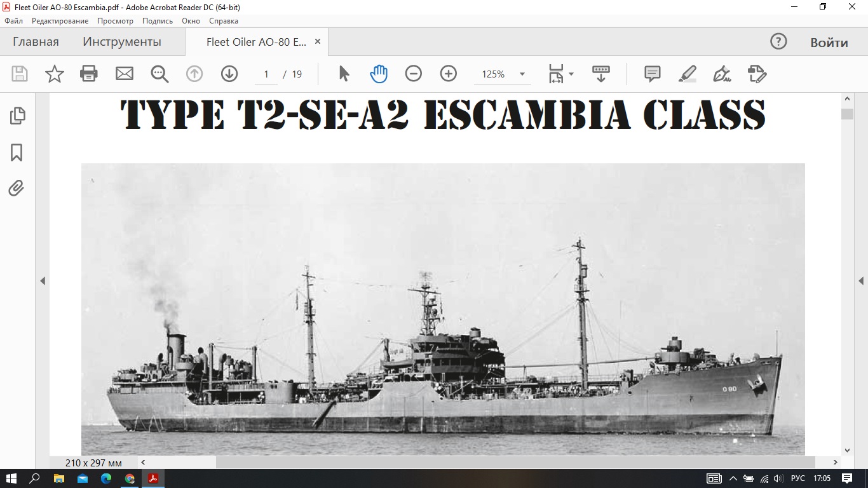
Task: Send file by email envelope icon
Action: coord(125,74)
